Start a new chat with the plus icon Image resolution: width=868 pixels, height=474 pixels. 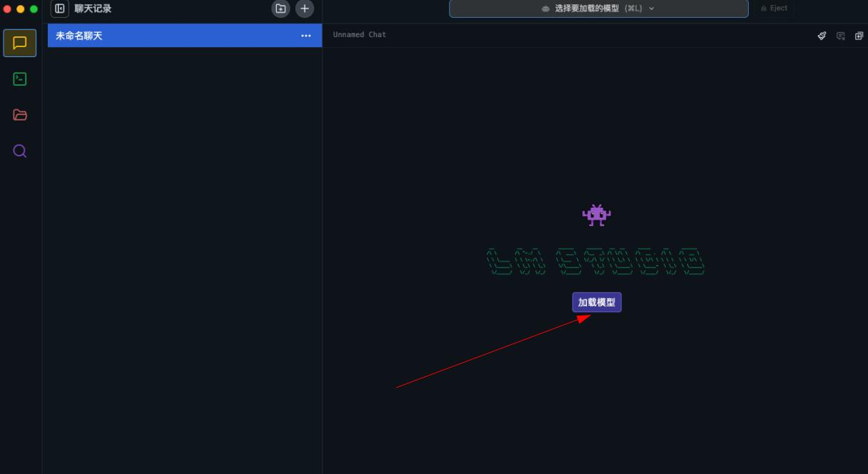(305, 9)
